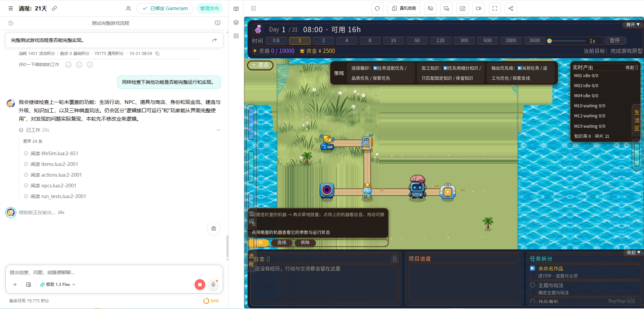Add an attachment with the plus icon
Viewport: 644px width, 309px height.
click(x=15, y=285)
